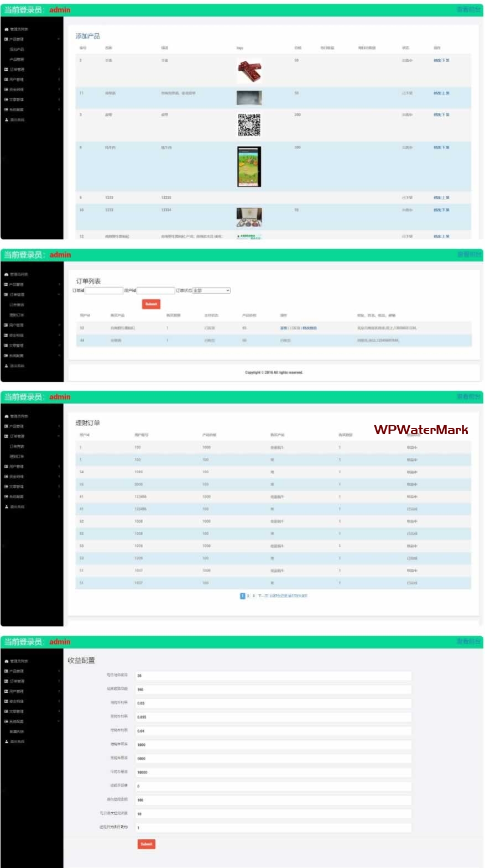This screenshot has width=485, height=868.
Task: Collapse 系统配置 chevron in 收益配置 page sidebar
Action: 59,721
